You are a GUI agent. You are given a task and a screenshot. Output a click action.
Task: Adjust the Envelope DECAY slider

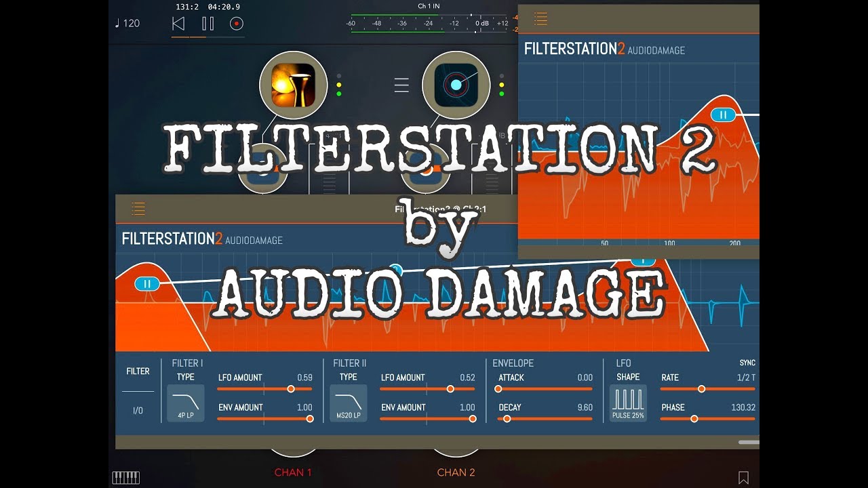pos(545,419)
